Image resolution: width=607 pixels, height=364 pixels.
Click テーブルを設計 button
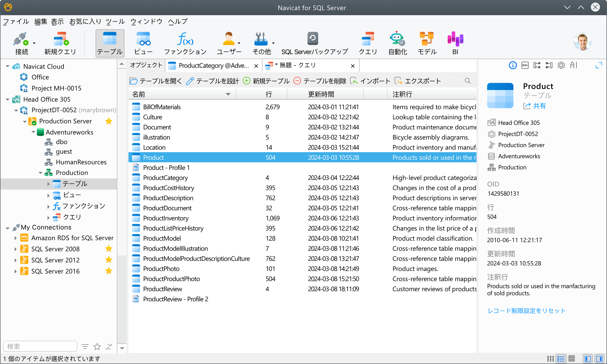point(212,81)
